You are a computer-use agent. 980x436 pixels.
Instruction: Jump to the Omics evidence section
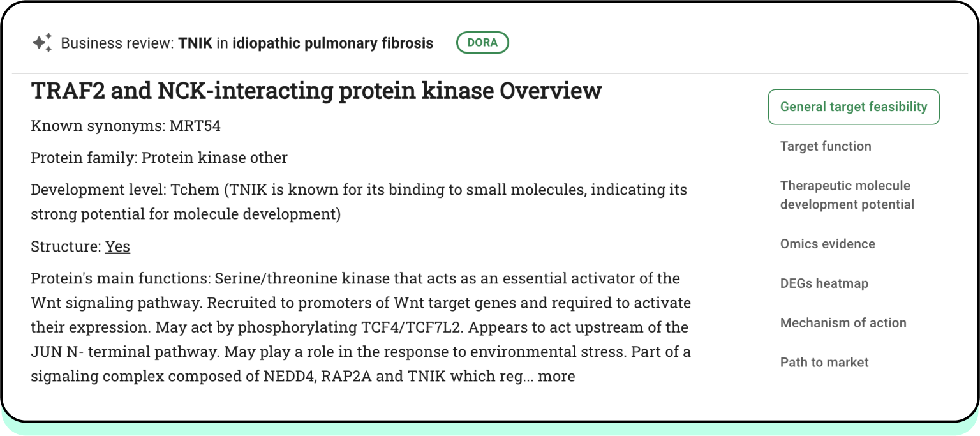827,244
